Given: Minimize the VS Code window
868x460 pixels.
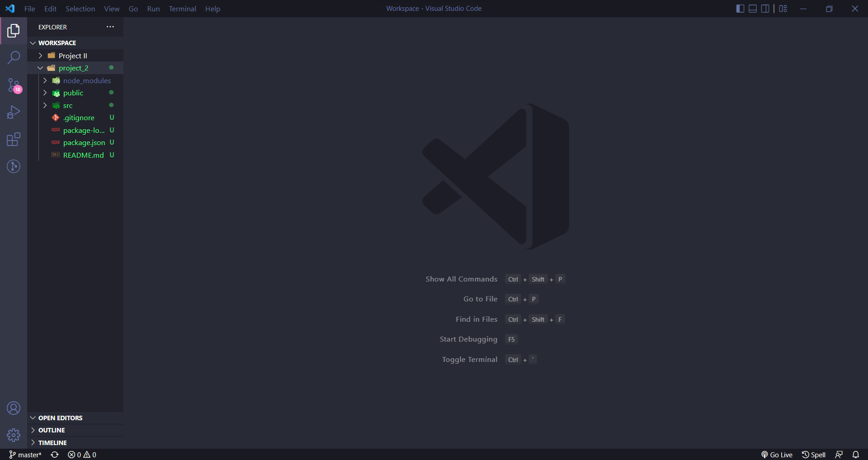Looking at the screenshot, I should click(x=803, y=9).
